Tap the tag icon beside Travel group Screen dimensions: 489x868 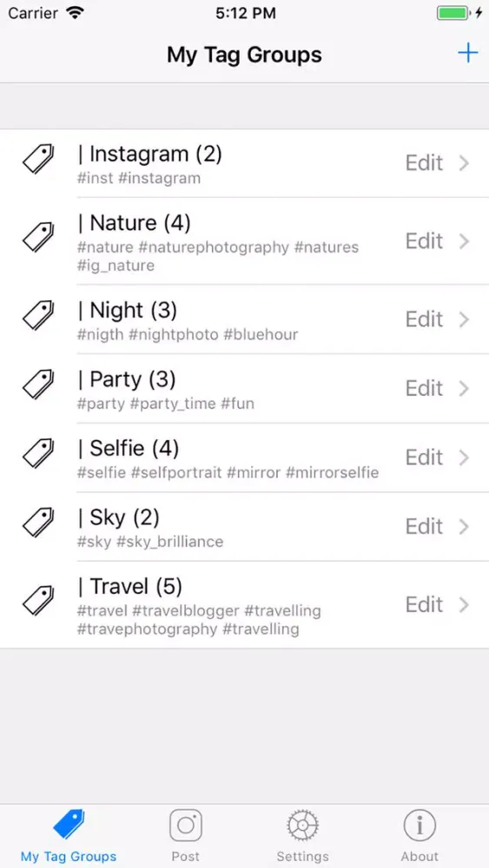[x=38, y=602]
